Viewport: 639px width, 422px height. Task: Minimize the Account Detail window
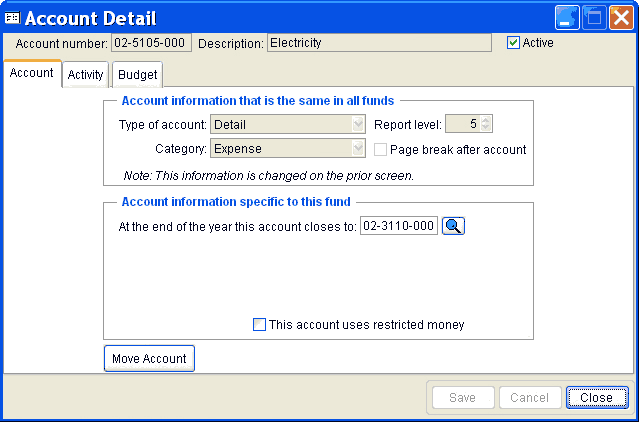(x=567, y=18)
